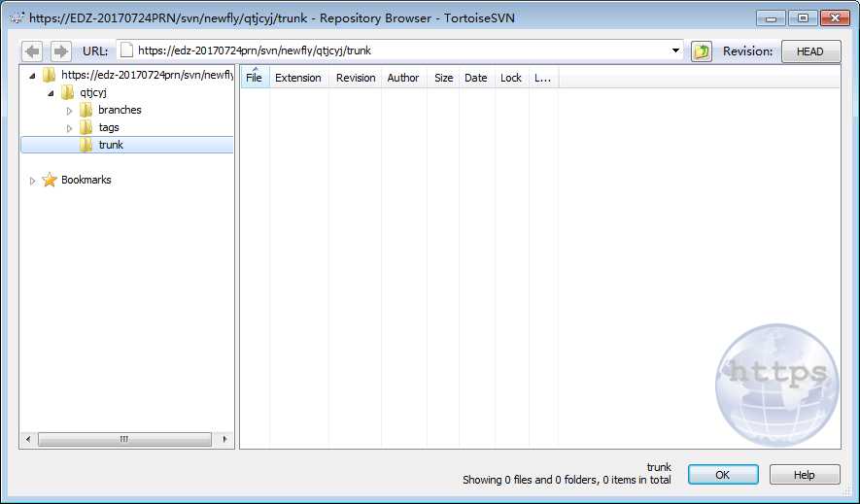Select the root https repository URL item
The height and width of the screenshot is (504, 860).
147,75
